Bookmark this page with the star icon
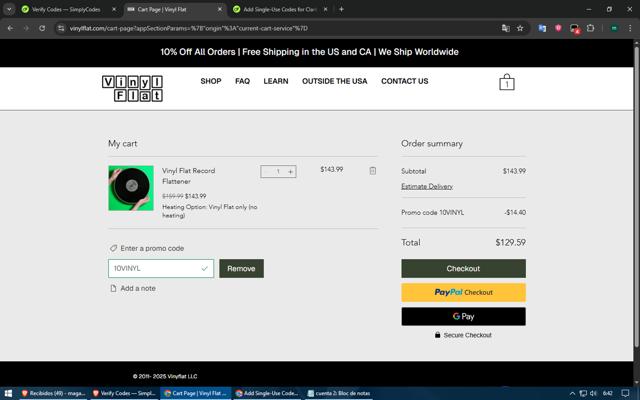This screenshot has width=640, height=400. [x=520, y=28]
